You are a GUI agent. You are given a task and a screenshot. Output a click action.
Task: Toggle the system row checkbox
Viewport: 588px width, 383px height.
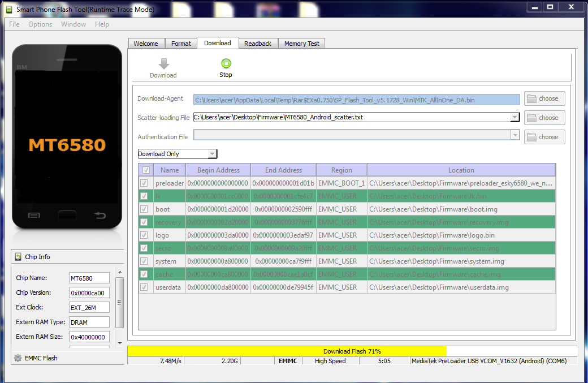144,261
